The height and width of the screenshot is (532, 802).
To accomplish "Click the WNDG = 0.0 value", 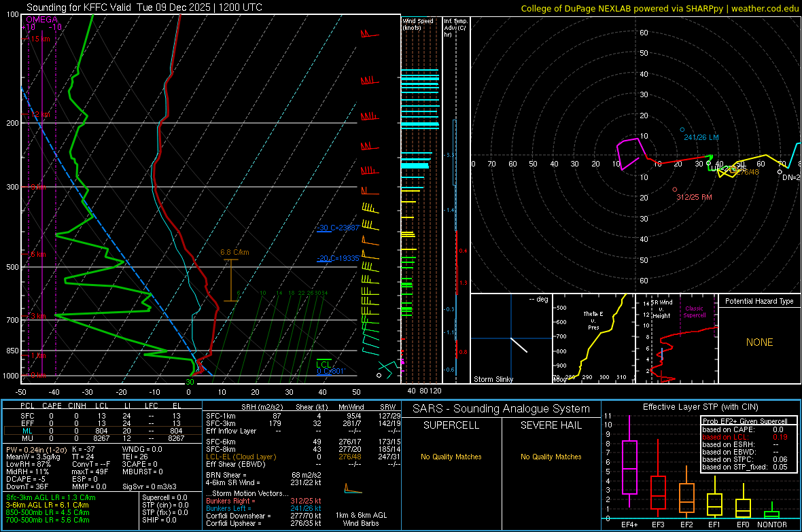I will (x=141, y=449).
